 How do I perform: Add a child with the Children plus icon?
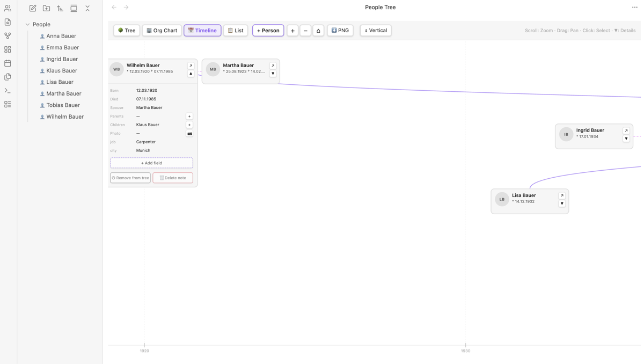coord(189,125)
